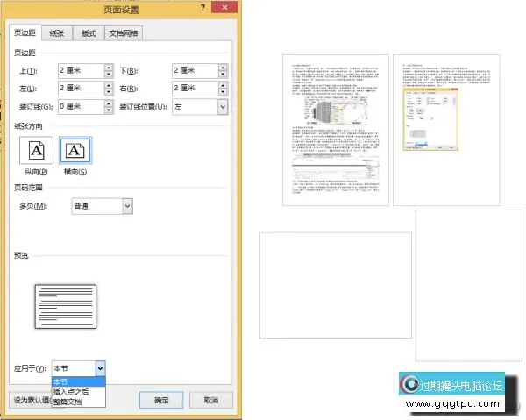Select the 横向 landscape orientation icon
This screenshot has height=420, width=526.
75,150
